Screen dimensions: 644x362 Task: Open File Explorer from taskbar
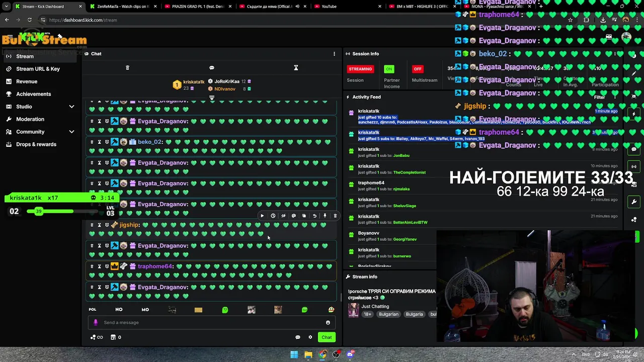click(308, 354)
